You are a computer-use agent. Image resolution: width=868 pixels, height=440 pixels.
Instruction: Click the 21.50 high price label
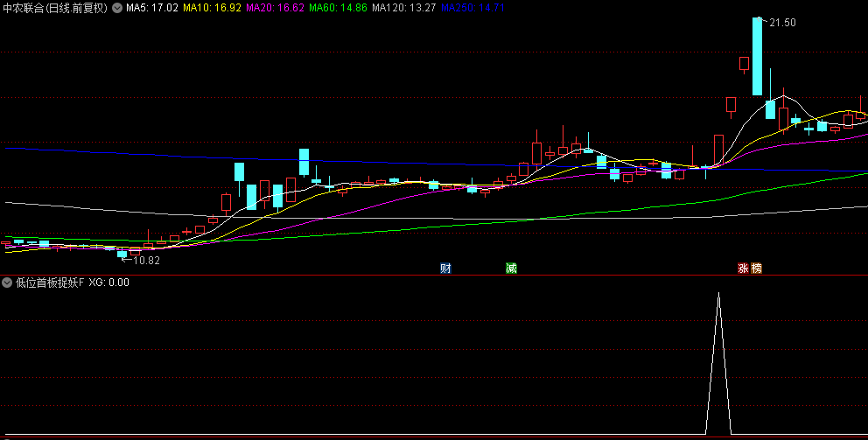click(782, 23)
